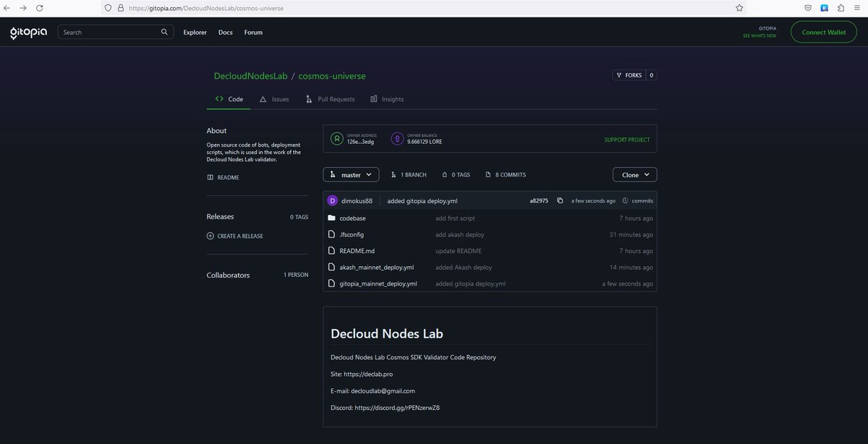868x444 pixels.
Task: Click the plus circle release icon
Action: point(210,236)
